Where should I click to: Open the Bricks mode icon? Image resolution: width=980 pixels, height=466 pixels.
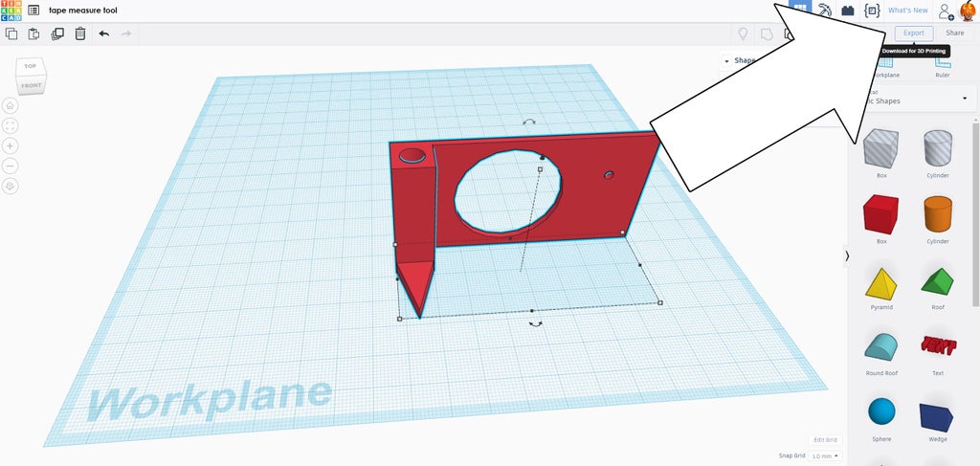pos(848,10)
